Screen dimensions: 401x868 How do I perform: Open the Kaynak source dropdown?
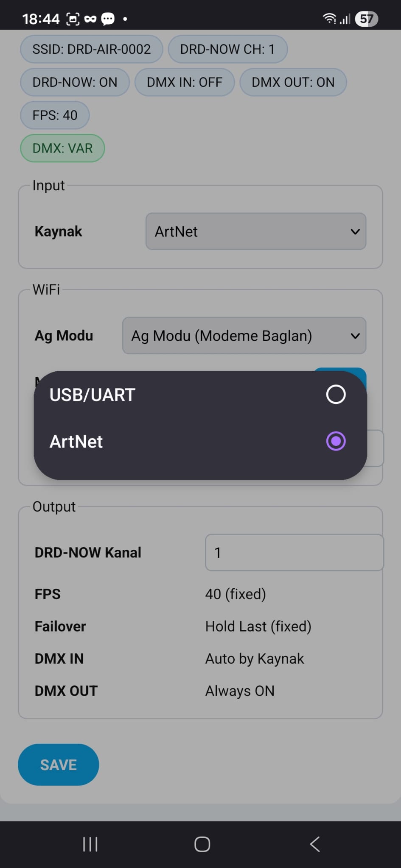click(255, 231)
